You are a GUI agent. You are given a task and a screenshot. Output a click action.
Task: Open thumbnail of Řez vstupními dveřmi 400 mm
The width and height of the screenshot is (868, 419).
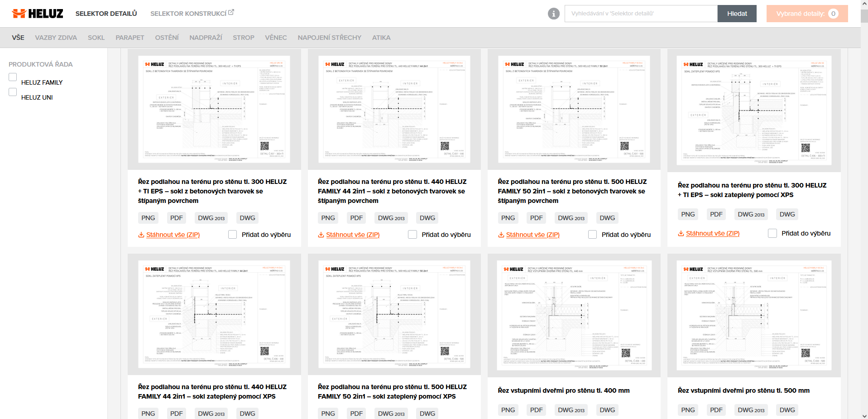[574, 315]
